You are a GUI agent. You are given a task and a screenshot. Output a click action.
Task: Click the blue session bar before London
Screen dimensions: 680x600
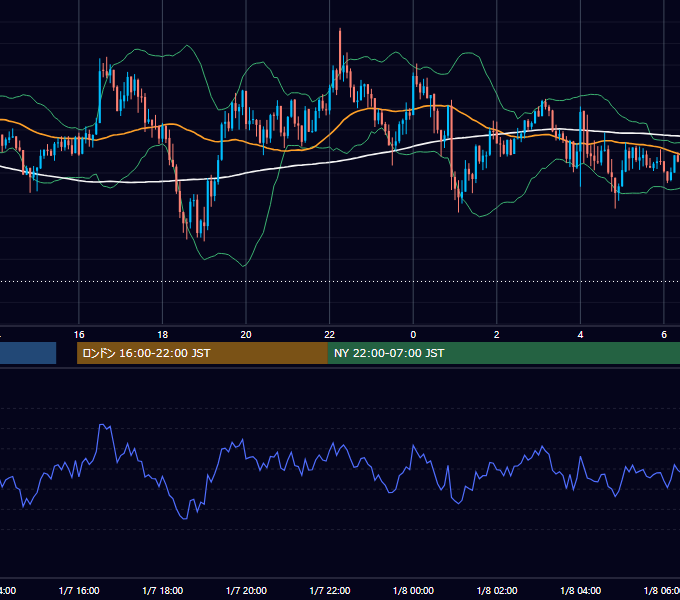(28, 353)
